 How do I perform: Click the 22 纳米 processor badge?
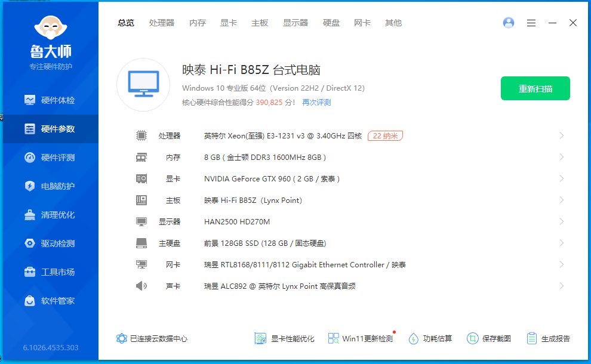click(385, 135)
